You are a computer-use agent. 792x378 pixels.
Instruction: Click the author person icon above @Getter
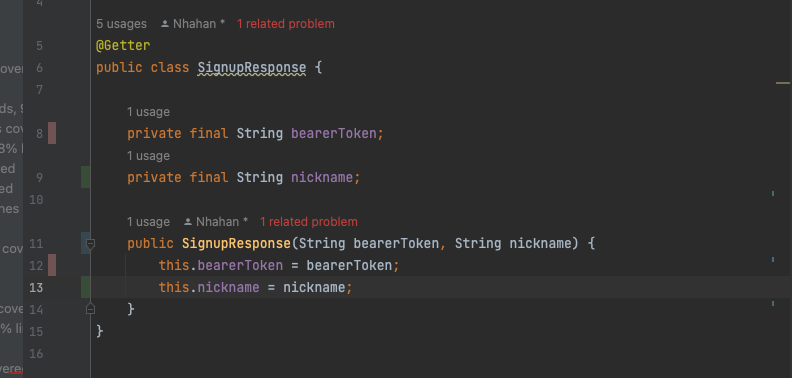(165, 24)
